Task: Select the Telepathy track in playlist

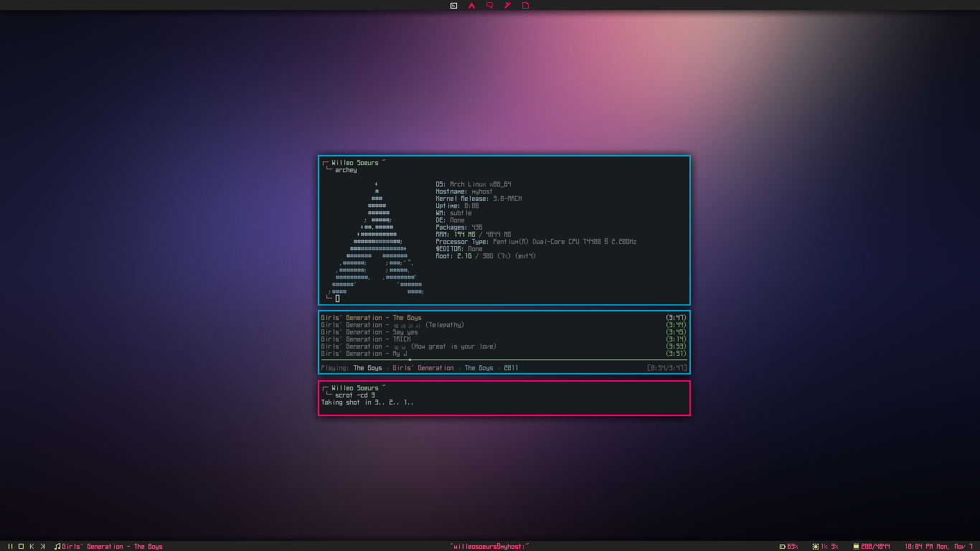Action: (504, 325)
